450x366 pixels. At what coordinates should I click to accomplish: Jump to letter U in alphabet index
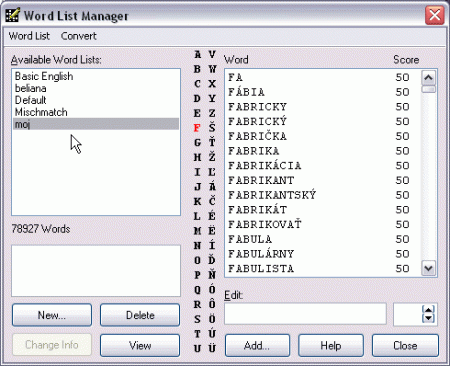[198, 348]
